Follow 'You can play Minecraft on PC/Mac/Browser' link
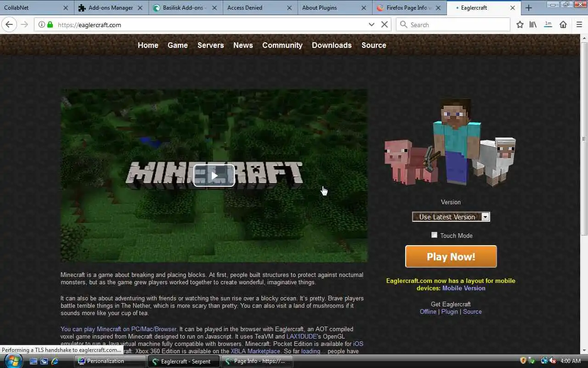The width and height of the screenshot is (588, 368). point(119,329)
